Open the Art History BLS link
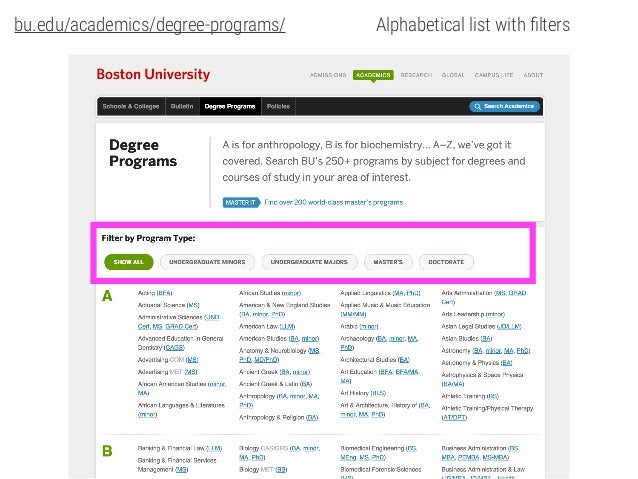Viewport: 638px width, 479px height. click(x=378, y=393)
